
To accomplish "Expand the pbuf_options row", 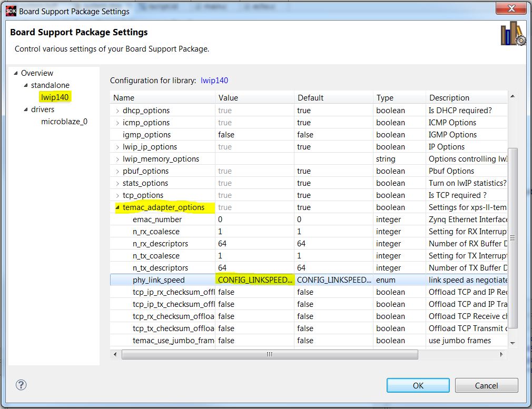I will (x=117, y=171).
